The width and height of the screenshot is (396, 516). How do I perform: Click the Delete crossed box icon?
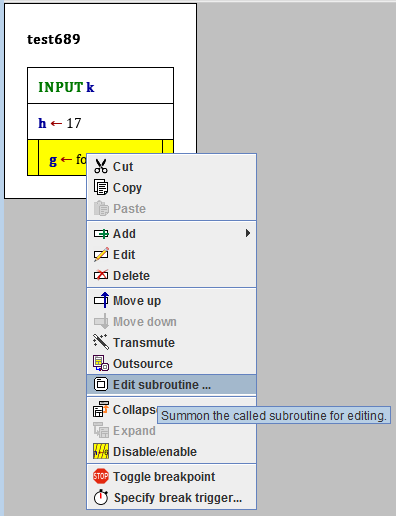click(x=101, y=276)
